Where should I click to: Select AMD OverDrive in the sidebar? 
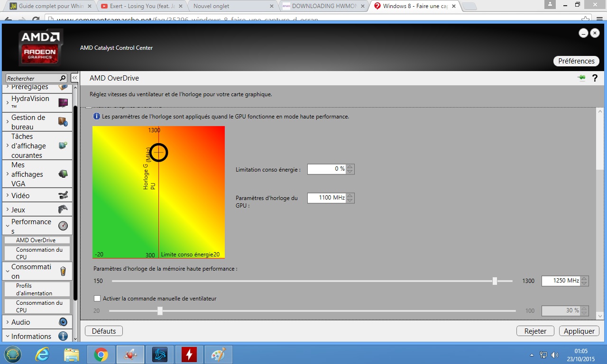(x=37, y=240)
